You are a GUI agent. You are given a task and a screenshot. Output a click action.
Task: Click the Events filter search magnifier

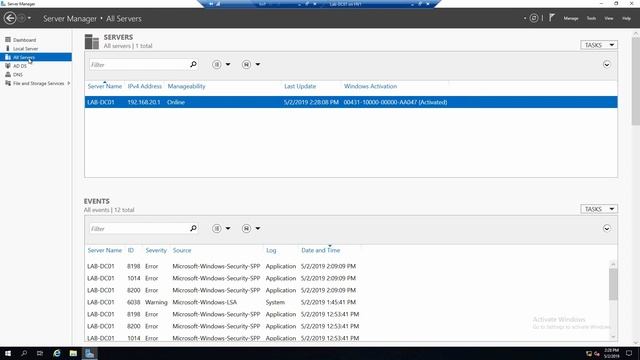pos(193,229)
